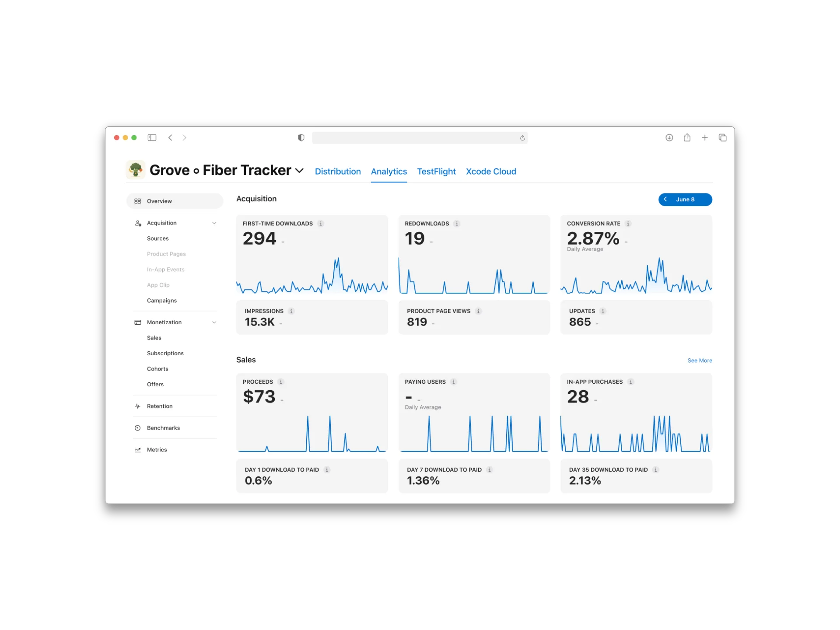Click the June 8 date label
840x630 pixels.
point(685,199)
